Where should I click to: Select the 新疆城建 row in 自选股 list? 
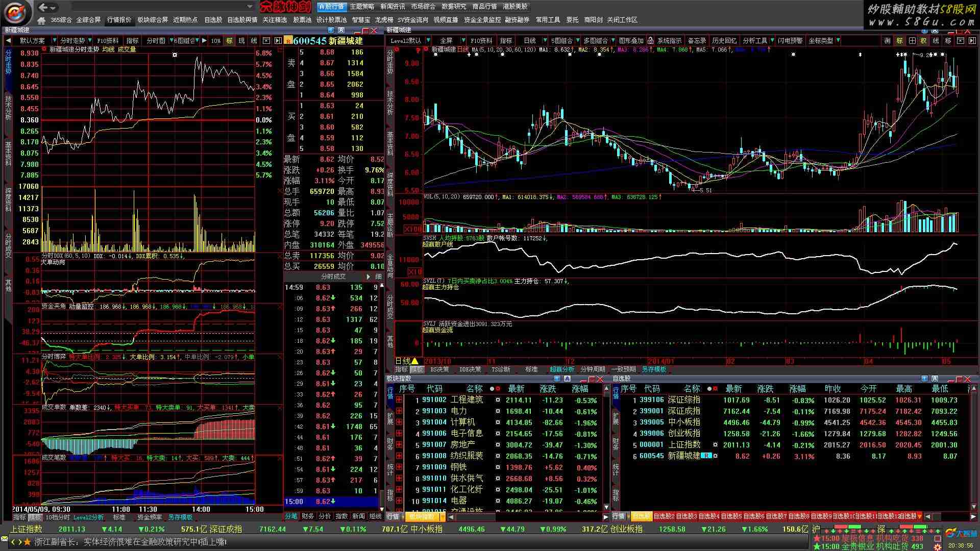795,456
